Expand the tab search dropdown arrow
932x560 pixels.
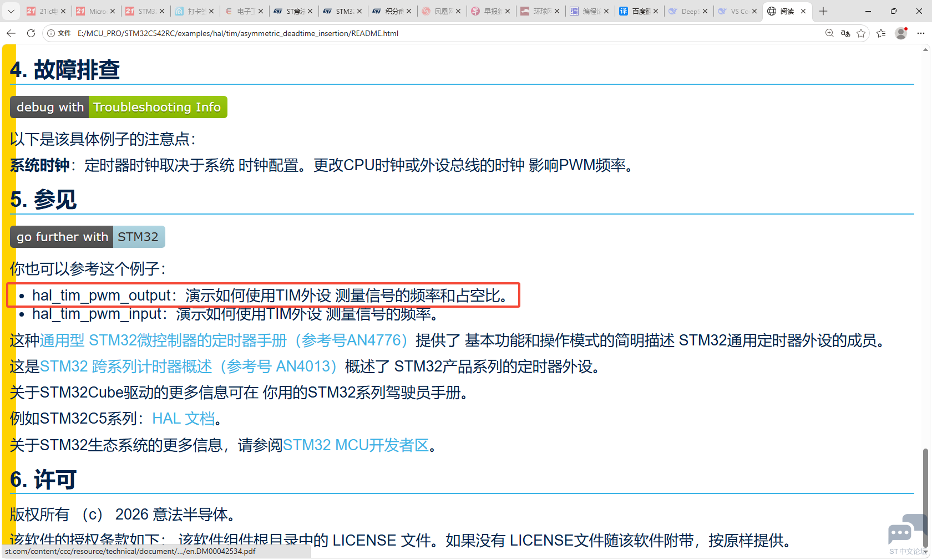11,11
